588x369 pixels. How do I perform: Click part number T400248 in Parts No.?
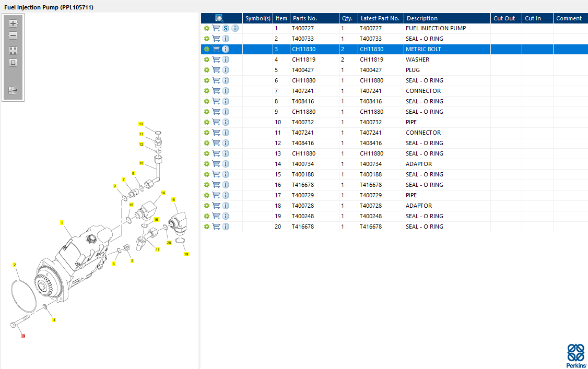click(x=303, y=216)
